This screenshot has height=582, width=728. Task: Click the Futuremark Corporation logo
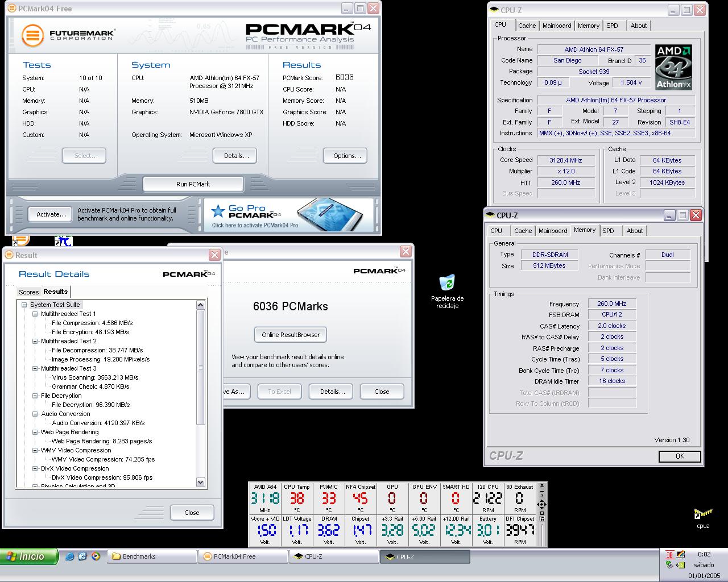[68, 35]
